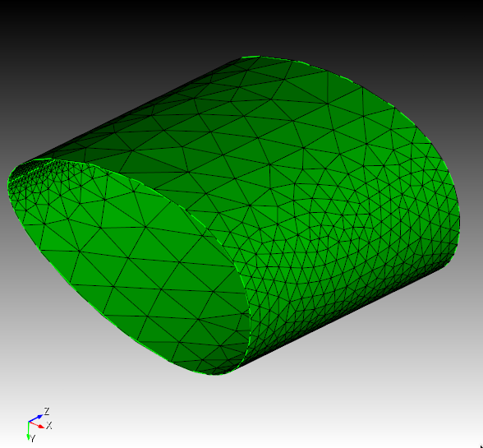Pick the finely meshed curved side surface
The width and height of the screenshot is (483, 448).
click(x=338, y=247)
